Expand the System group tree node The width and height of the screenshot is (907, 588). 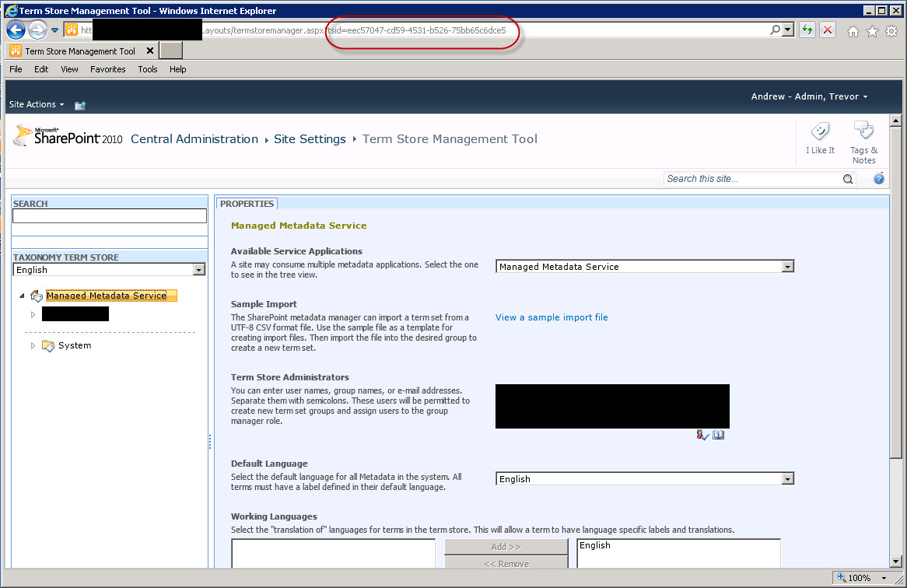33,345
